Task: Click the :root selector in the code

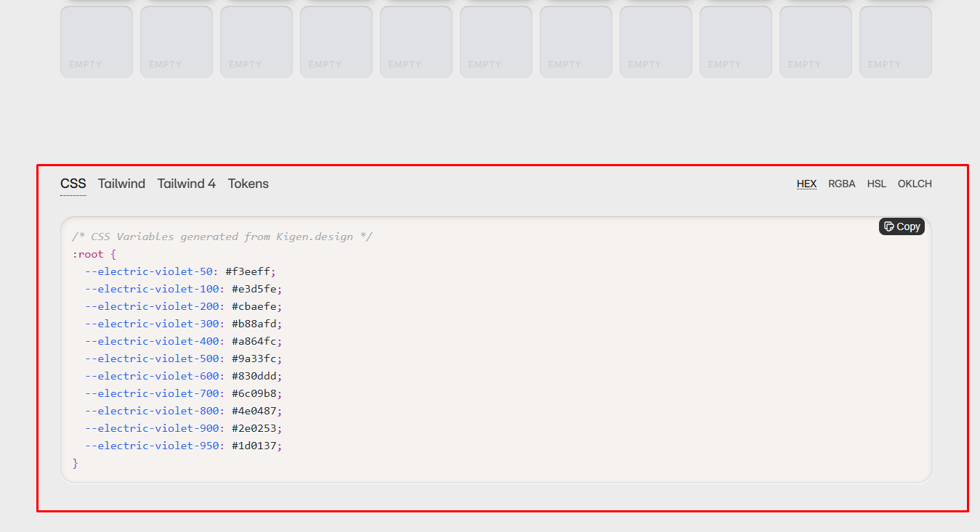Action: click(x=88, y=254)
